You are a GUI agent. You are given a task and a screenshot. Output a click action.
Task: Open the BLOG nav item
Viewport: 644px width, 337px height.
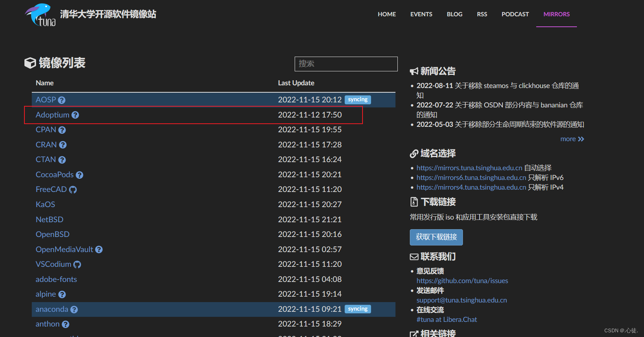coord(454,14)
